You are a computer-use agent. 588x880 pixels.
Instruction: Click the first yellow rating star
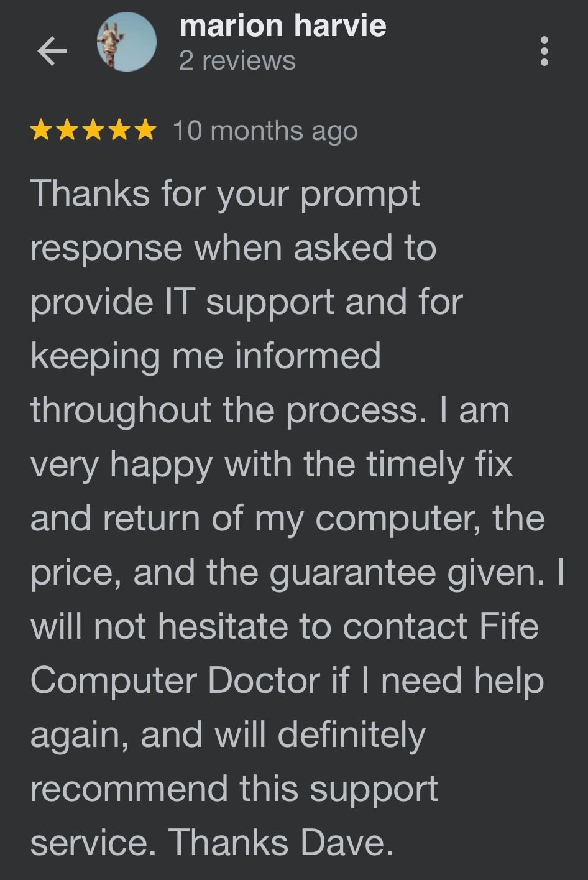[41, 131]
